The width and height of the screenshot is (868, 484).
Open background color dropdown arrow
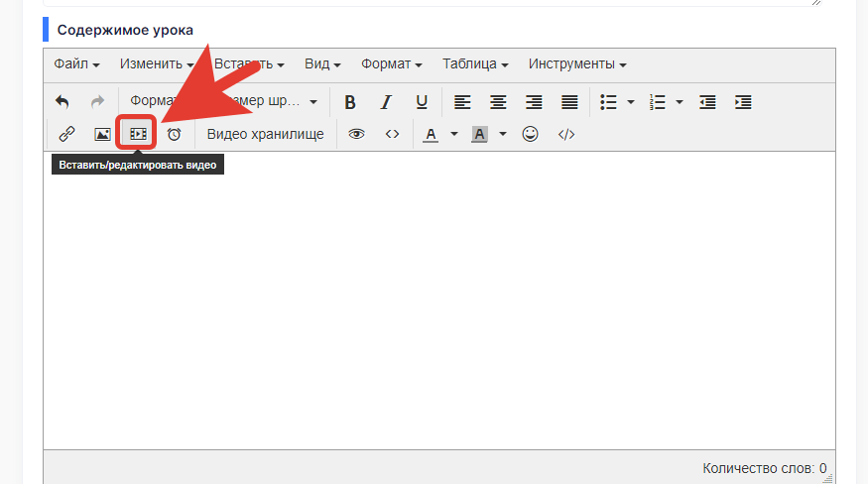point(503,134)
